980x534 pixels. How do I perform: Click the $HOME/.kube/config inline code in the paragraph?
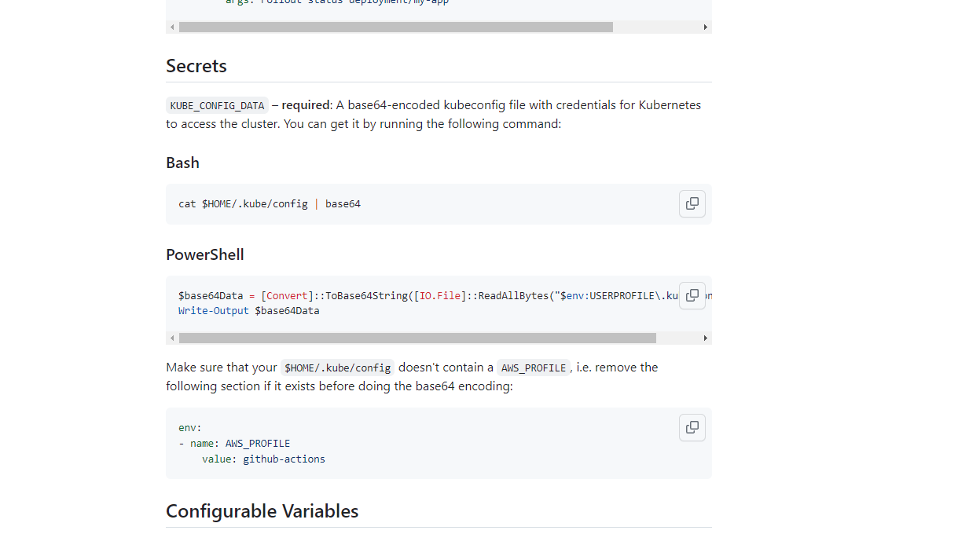tap(338, 368)
